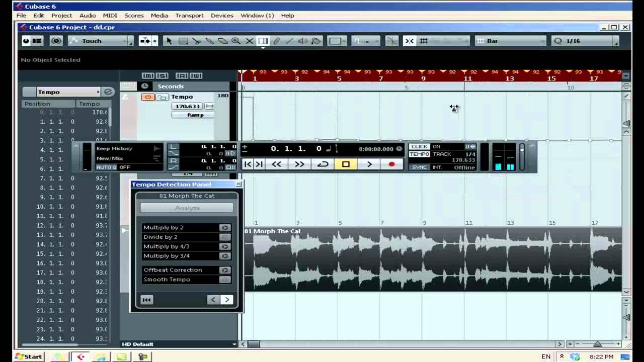Select the Play speaker tool
Image resolution: width=644 pixels, height=362 pixels.
point(303,41)
